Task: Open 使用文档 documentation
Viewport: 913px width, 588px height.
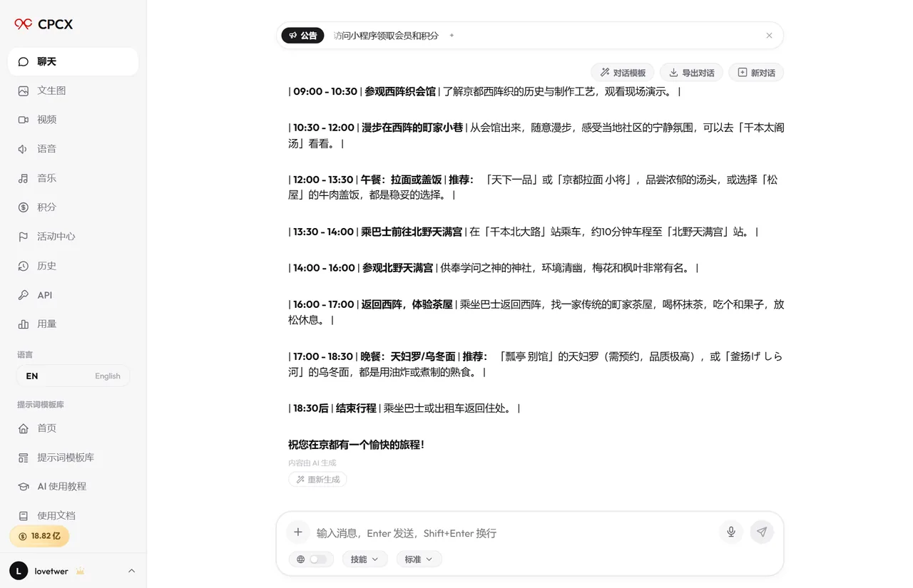Action: click(73, 515)
